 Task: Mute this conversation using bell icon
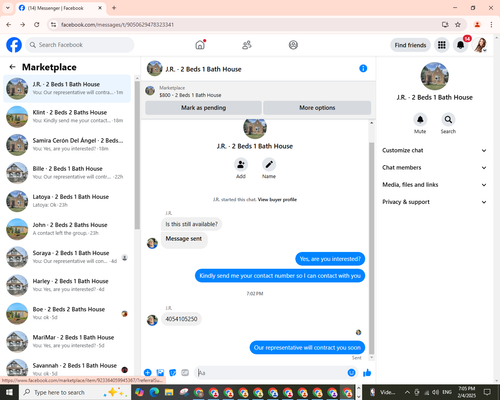420,119
